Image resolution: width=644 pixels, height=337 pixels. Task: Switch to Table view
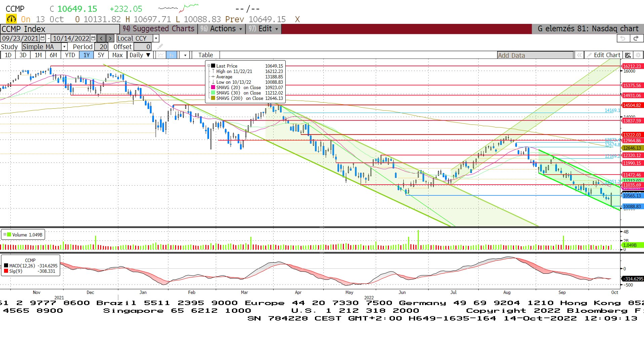point(205,55)
